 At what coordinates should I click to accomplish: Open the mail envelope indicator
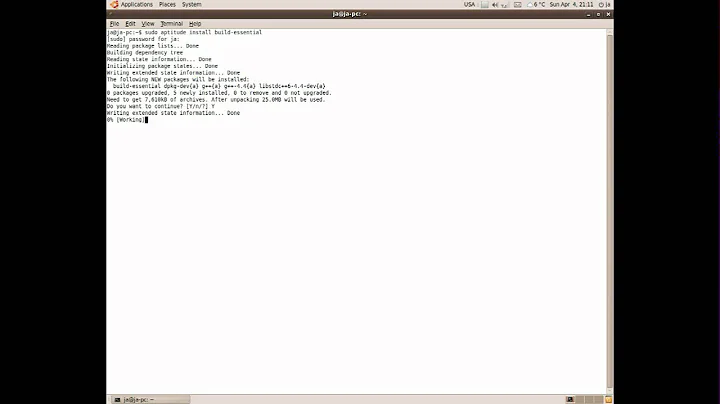518,5
